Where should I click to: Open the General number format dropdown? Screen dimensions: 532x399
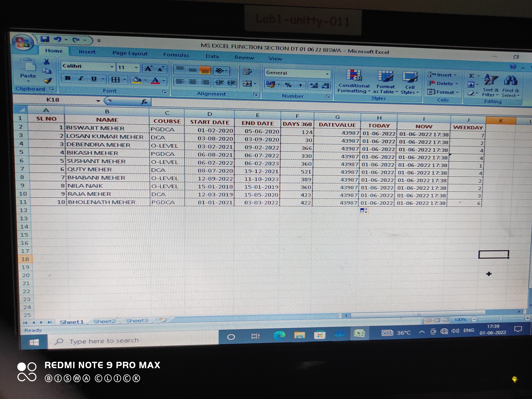point(327,74)
